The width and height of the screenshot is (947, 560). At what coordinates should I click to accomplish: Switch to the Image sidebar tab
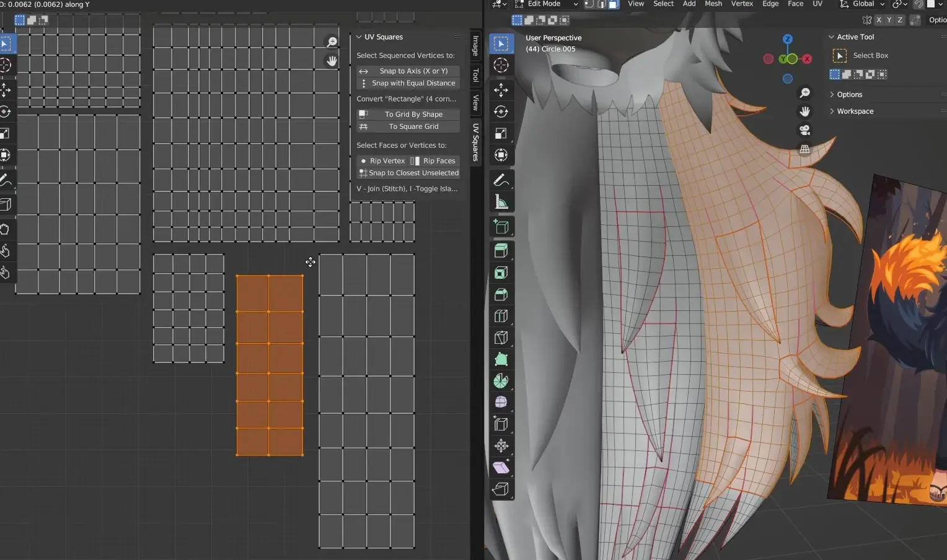[475, 46]
